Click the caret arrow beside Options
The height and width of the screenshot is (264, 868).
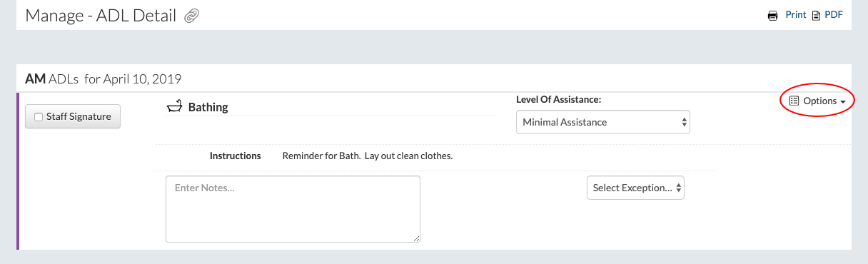pos(843,102)
